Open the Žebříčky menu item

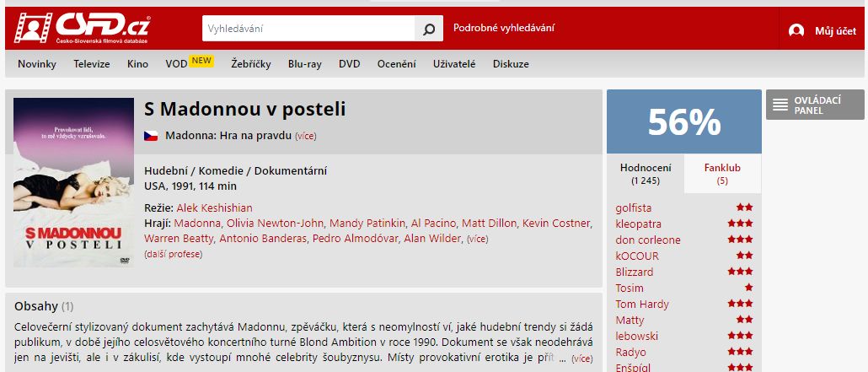click(251, 64)
